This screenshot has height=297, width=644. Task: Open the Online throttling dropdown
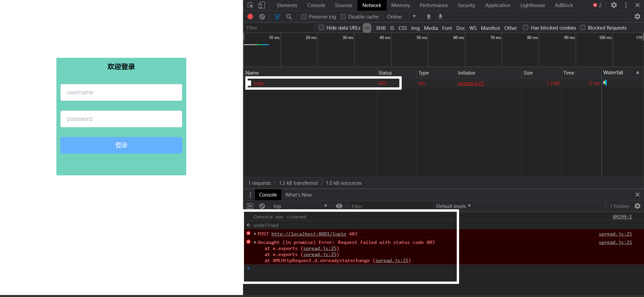(x=401, y=16)
